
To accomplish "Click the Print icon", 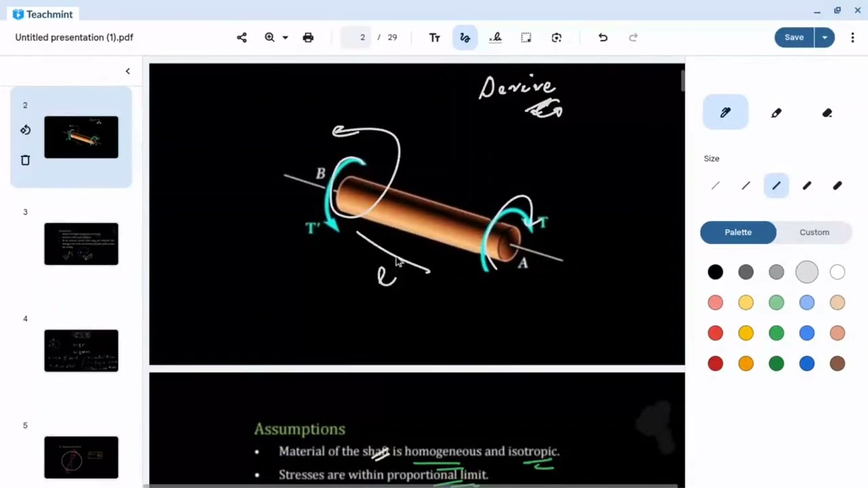I will point(308,37).
